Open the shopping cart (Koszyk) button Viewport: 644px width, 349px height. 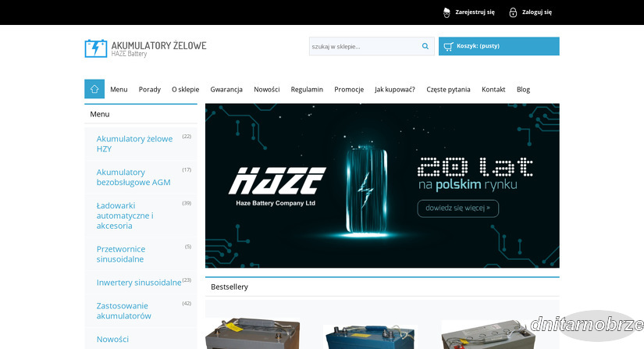pos(499,46)
